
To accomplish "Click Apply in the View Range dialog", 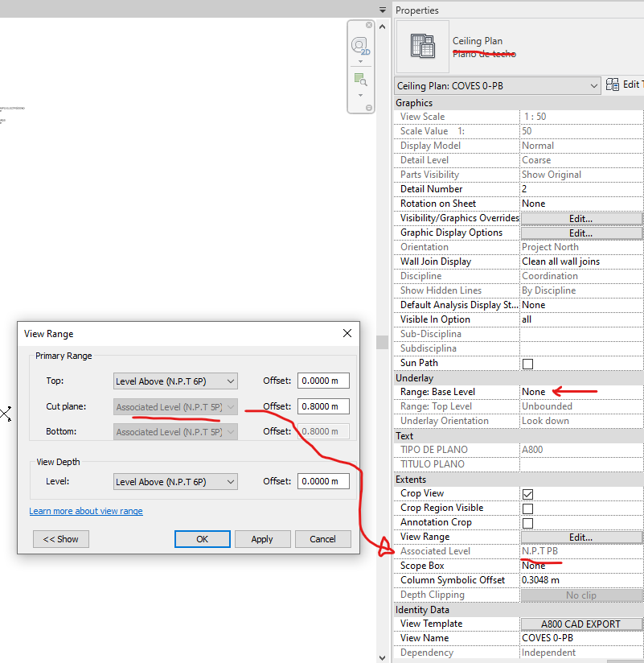I will [x=263, y=539].
